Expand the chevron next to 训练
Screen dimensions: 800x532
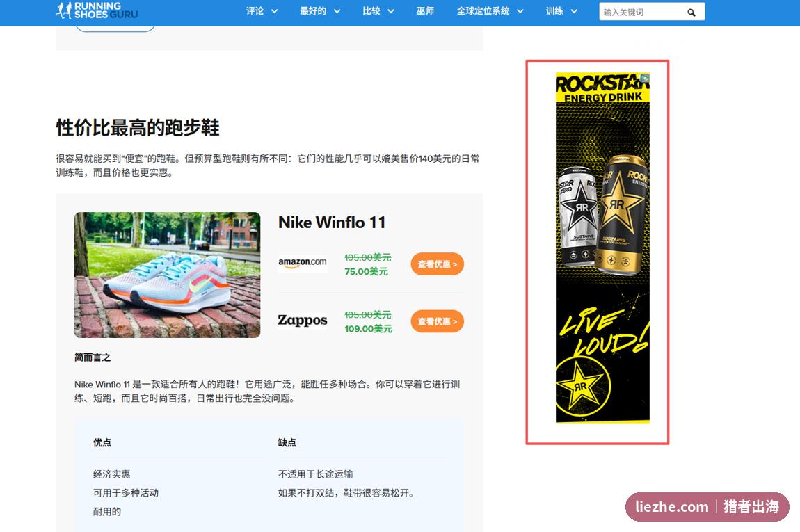574,11
